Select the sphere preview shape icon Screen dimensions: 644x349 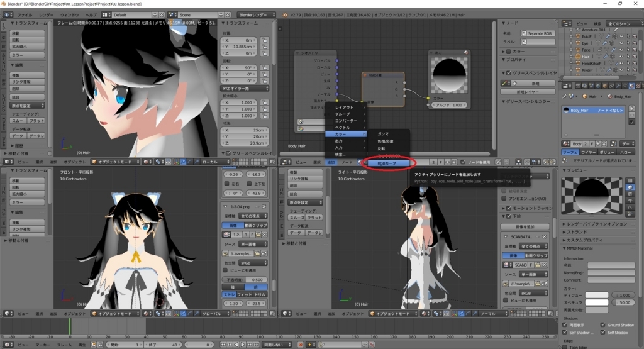tap(630, 187)
